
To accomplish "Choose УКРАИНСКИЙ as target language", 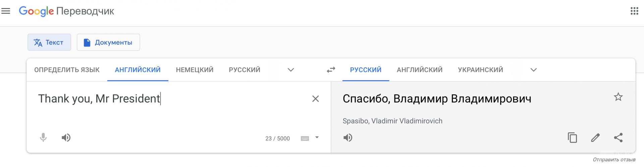I will click(480, 70).
